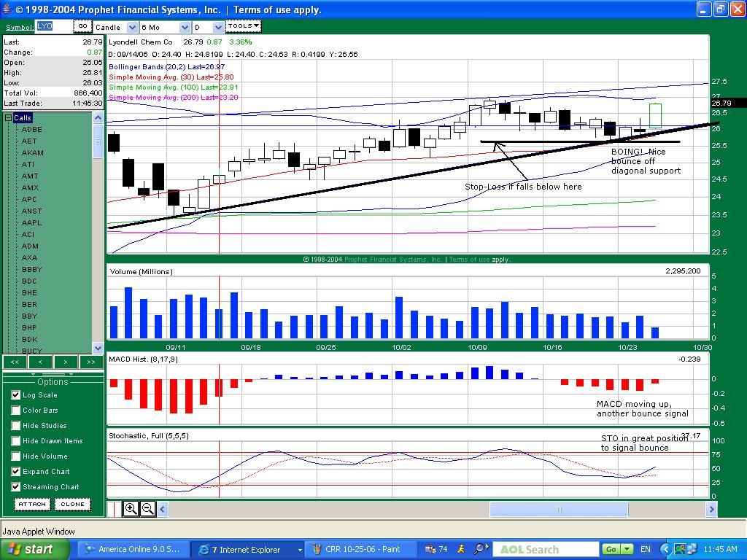Select APC in the Calls list
Screen dimensions: 747x560
point(29,200)
